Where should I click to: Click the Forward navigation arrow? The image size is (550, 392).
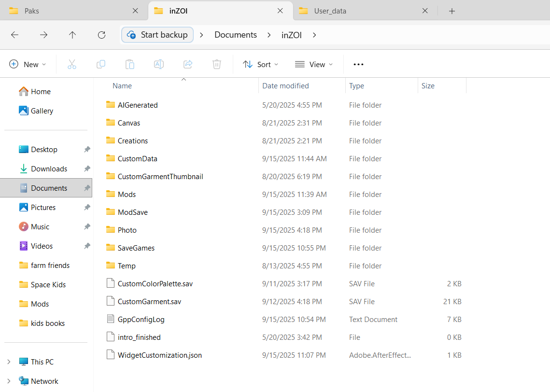43,35
